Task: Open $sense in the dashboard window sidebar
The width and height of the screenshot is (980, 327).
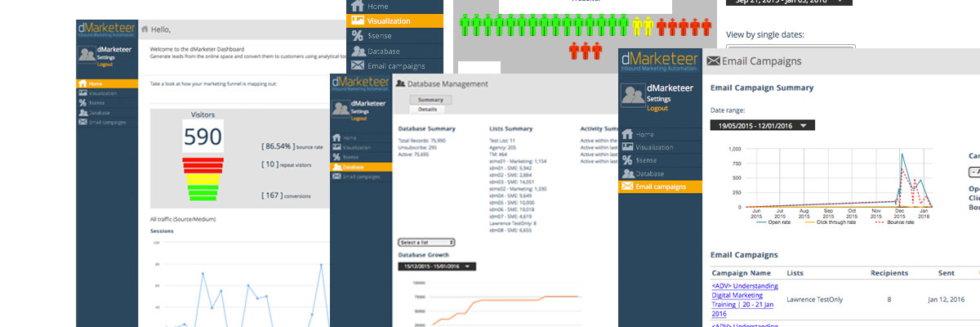Action: [x=107, y=103]
